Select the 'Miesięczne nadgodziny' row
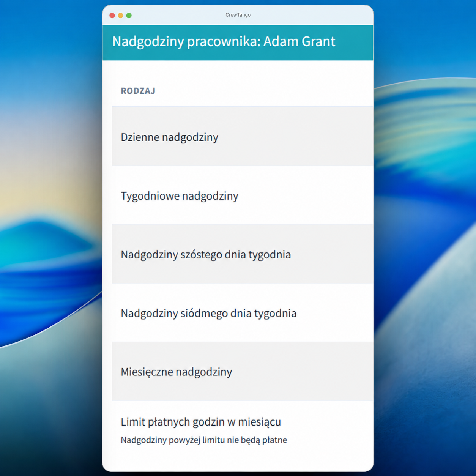The height and width of the screenshot is (476, 476). (x=243, y=371)
